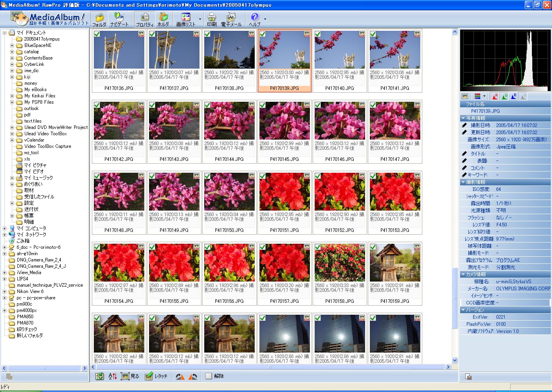
Task: Click the 電子メール (E-mail) icon
Action: coord(231,19)
